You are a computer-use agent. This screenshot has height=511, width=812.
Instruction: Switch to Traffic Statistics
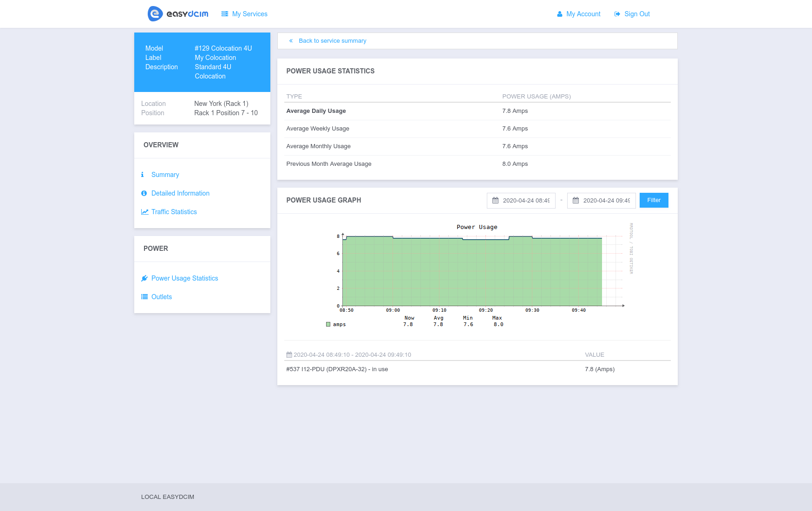[174, 212]
